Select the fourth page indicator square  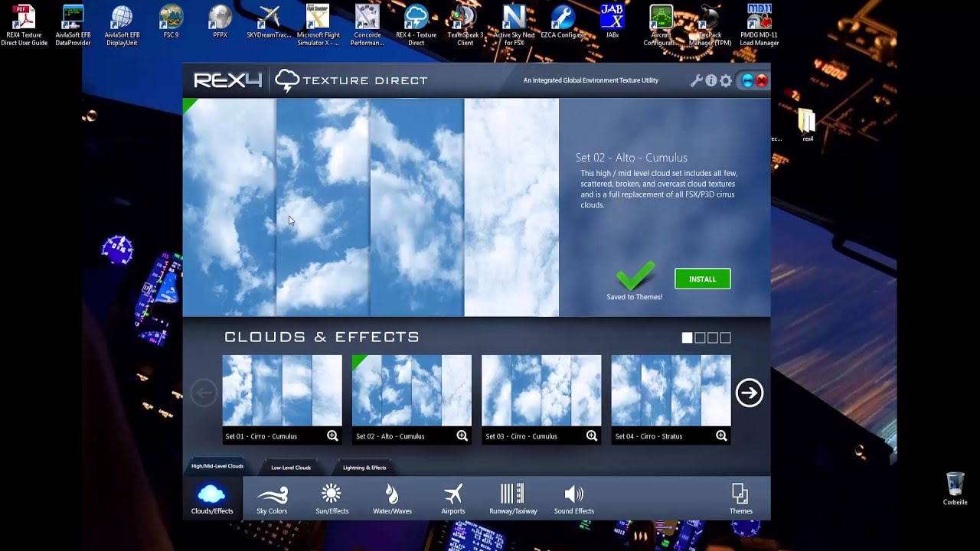point(725,337)
